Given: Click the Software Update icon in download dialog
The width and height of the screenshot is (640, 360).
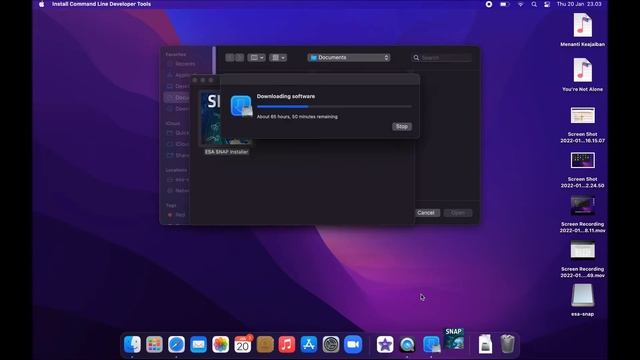Looking at the screenshot, I should [241, 106].
